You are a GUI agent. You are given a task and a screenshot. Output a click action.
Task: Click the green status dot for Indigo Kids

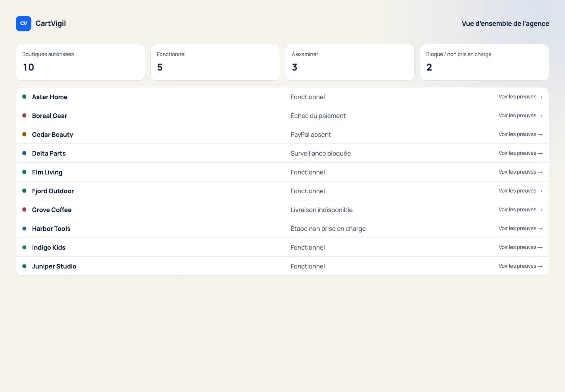[x=24, y=247]
